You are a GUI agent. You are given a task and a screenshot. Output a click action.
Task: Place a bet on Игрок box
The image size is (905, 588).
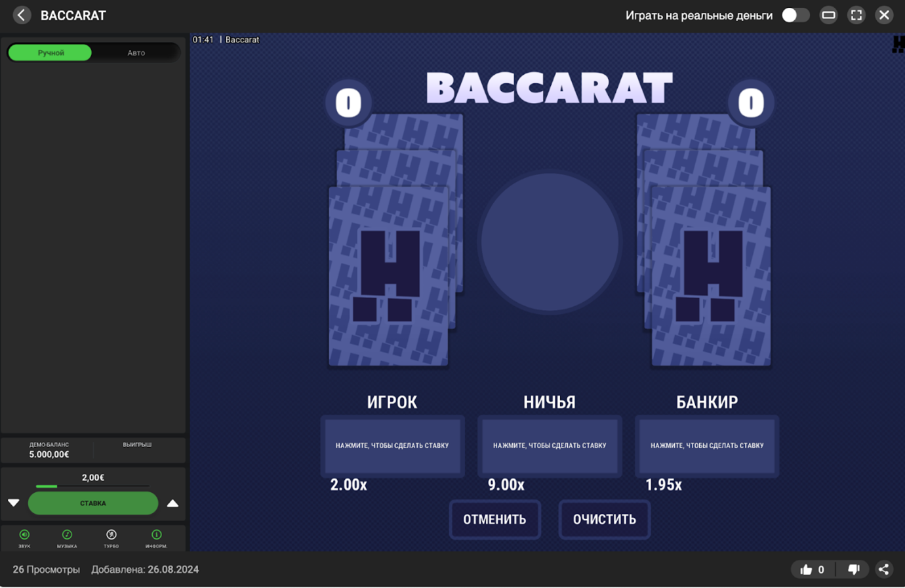pyautogui.click(x=392, y=445)
